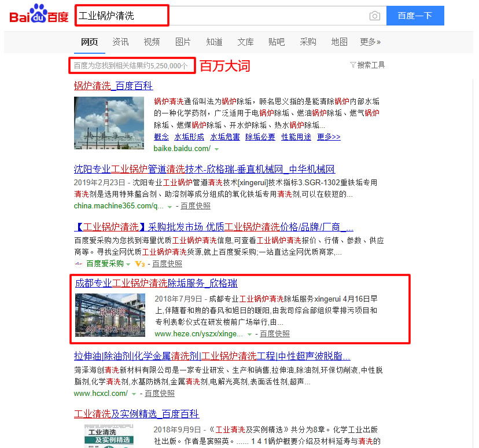Open 成都专业工业锅炉清洗除垢服务_欣格瑞 result
Image resolution: width=479 pixels, height=448 pixels.
(156, 283)
